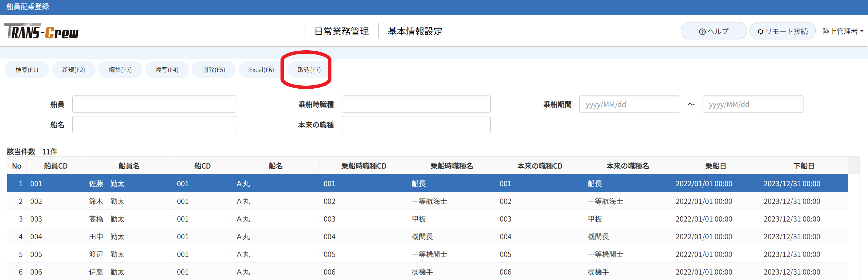Click 機関長 in 本来の職種名 column
This screenshot has height=280, width=868.
(598, 237)
